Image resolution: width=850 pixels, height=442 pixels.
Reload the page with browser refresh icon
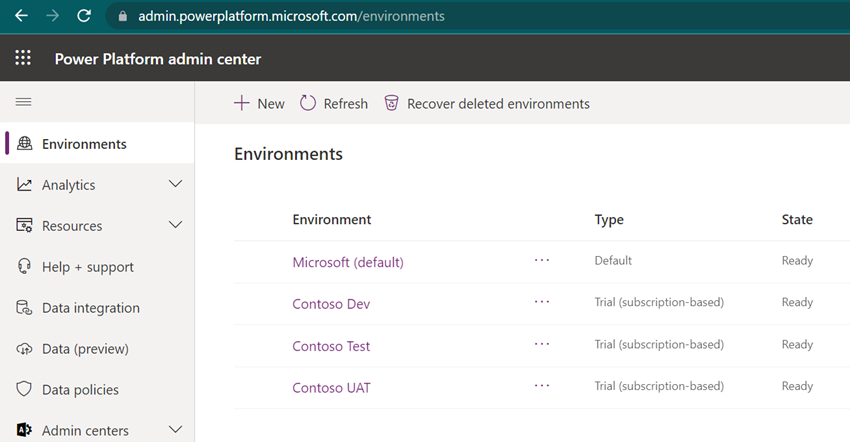pos(84,16)
